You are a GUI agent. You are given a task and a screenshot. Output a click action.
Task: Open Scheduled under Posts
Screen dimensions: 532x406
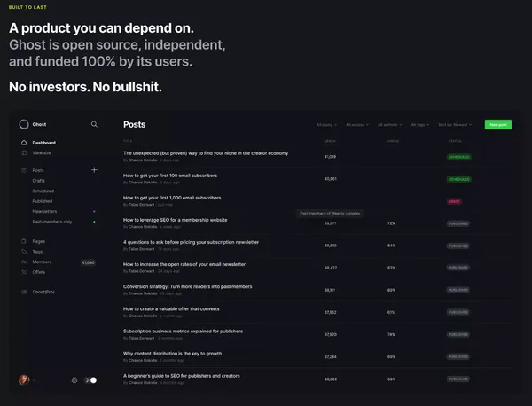pos(43,191)
